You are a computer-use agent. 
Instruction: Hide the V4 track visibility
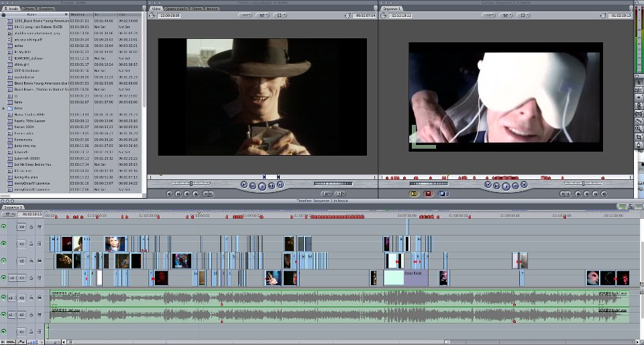point(4,227)
